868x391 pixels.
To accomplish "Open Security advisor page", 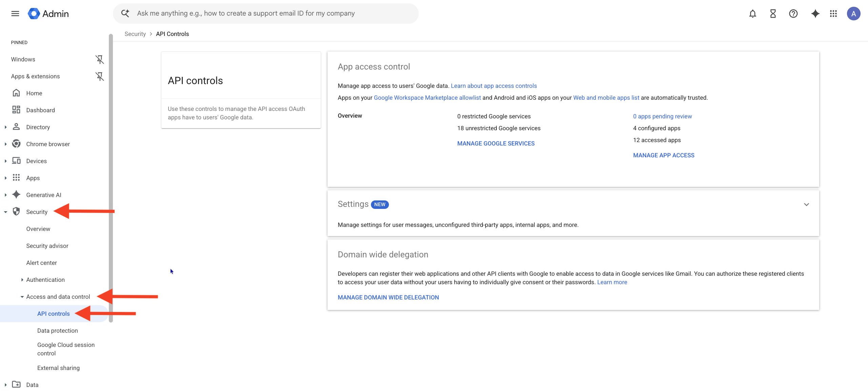I will pos(47,246).
